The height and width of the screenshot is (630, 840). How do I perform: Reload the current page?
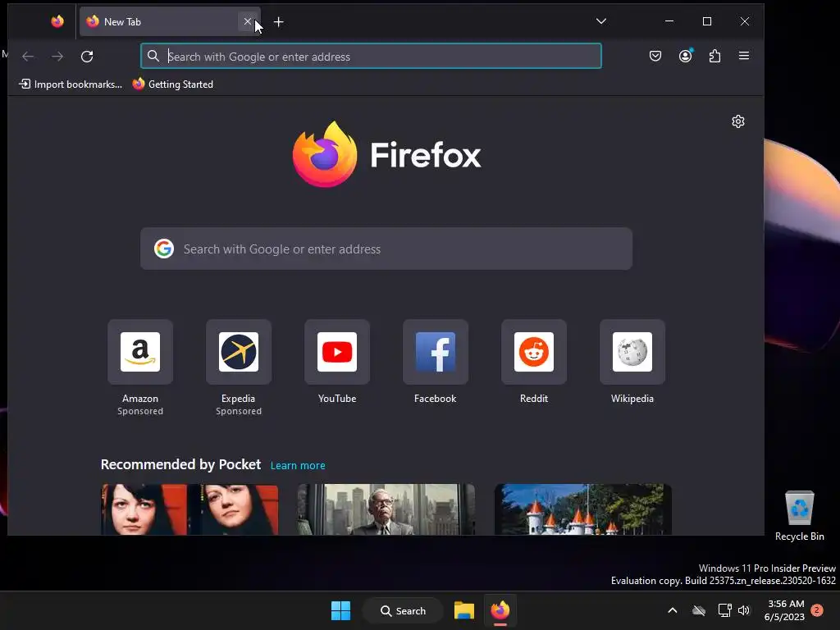(87, 57)
